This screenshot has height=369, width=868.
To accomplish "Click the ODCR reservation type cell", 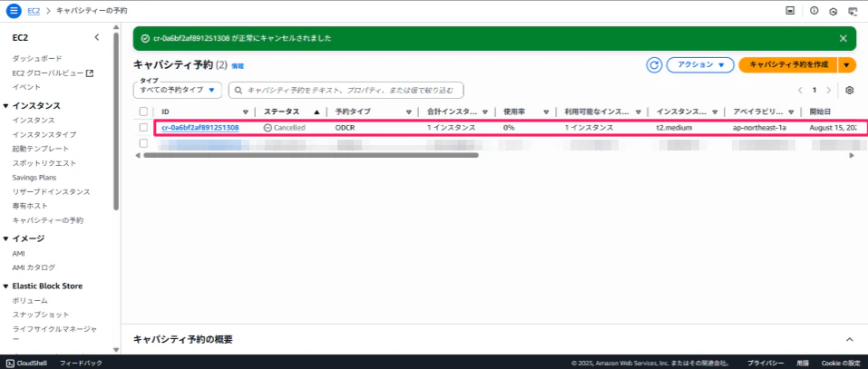I will tap(346, 128).
